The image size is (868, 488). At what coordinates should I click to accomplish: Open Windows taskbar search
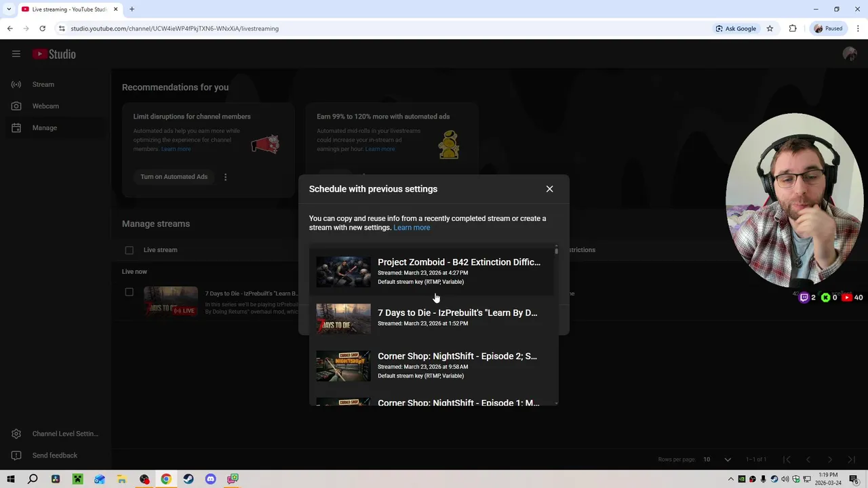pos(33,479)
